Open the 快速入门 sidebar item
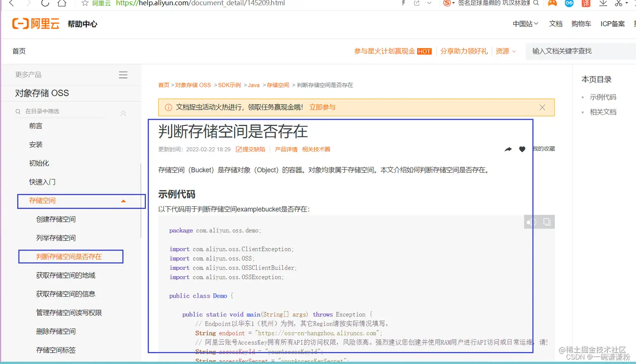The height and width of the screenshot is (364, 636). (x=42, y=182)
